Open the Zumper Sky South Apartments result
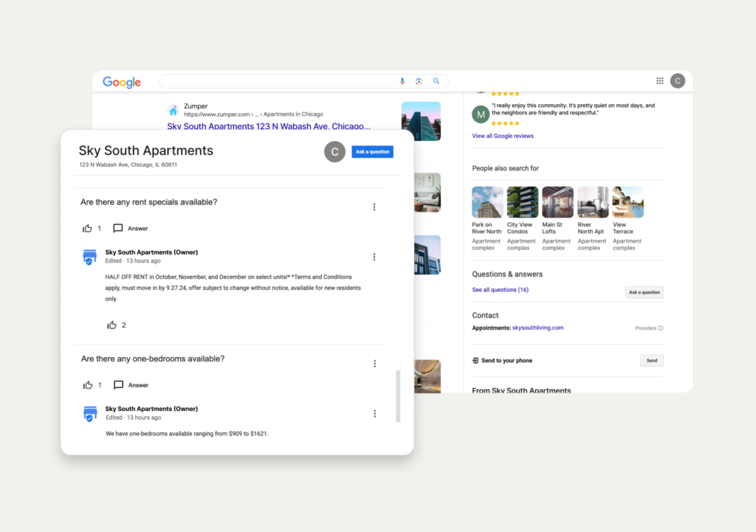 coord(269,126)
